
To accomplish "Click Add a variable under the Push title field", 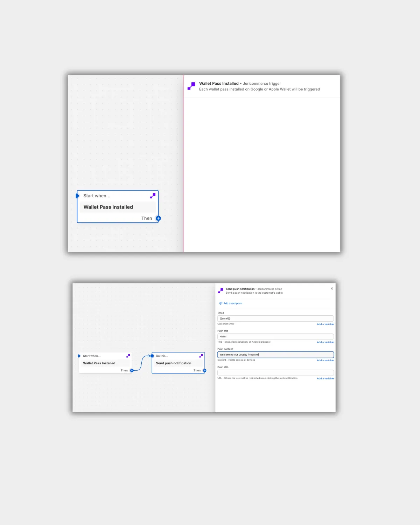I will tap(325, 342).
